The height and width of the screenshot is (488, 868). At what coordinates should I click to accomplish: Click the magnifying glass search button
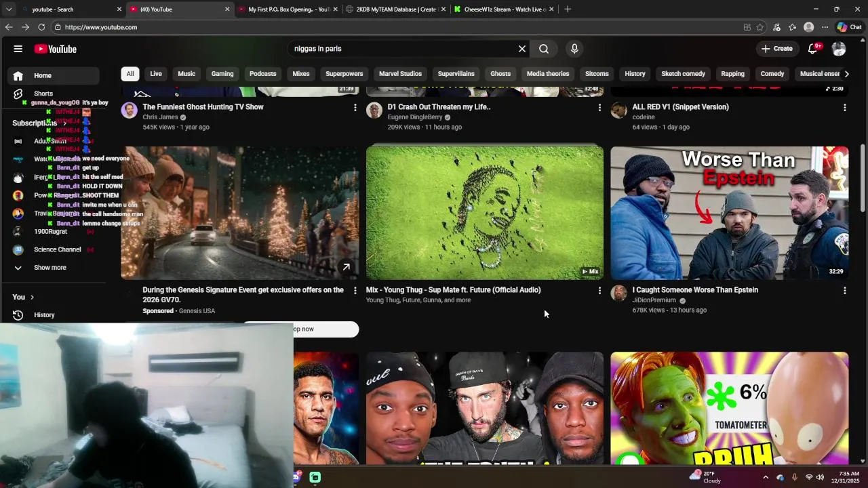tap(544, 49)
